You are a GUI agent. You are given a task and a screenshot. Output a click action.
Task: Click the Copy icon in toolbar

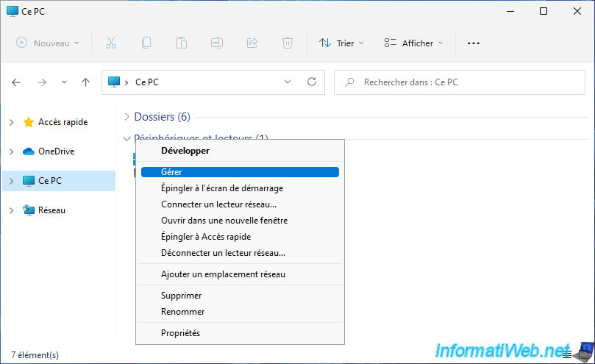pos(146,43)
